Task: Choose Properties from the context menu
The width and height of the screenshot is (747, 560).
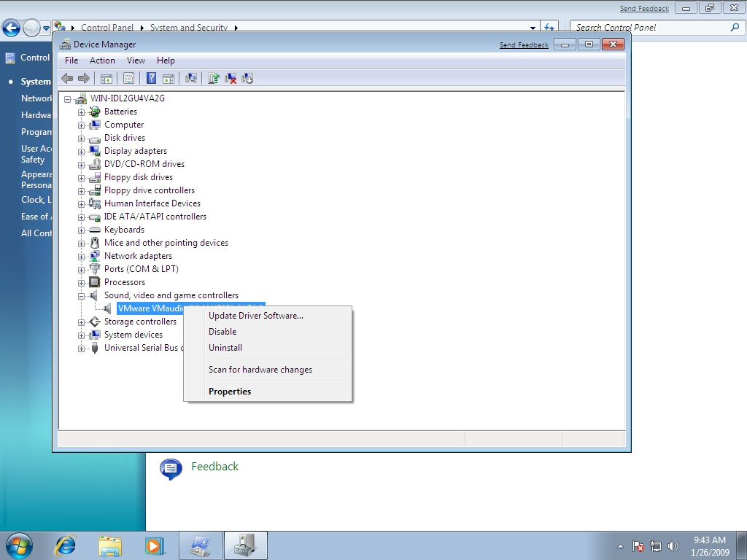Action: [x=268, y=392]
